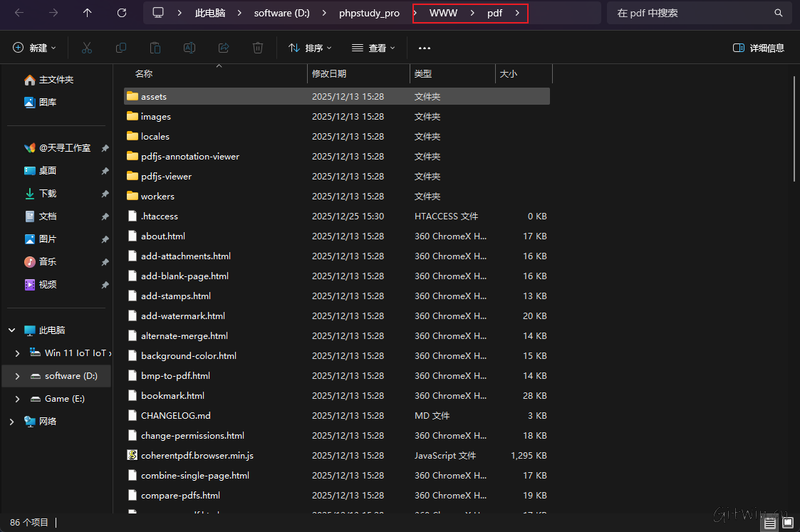The image size is (800, 532).
Task: Click the Cut scissors icon in toolbar
Action: click(x=87, y=48)
